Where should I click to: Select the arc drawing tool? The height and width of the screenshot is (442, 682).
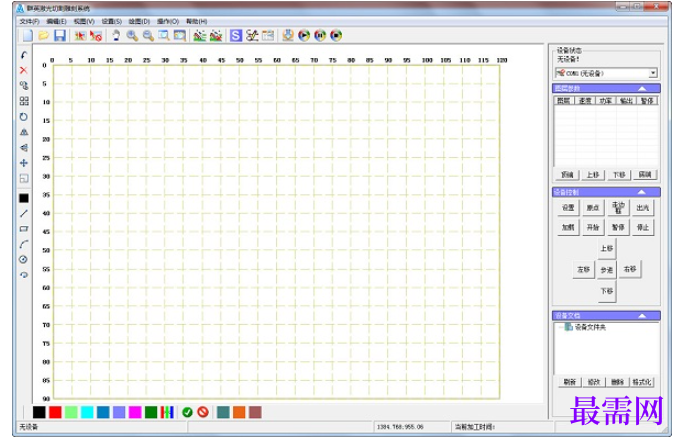tap(24, 244)
